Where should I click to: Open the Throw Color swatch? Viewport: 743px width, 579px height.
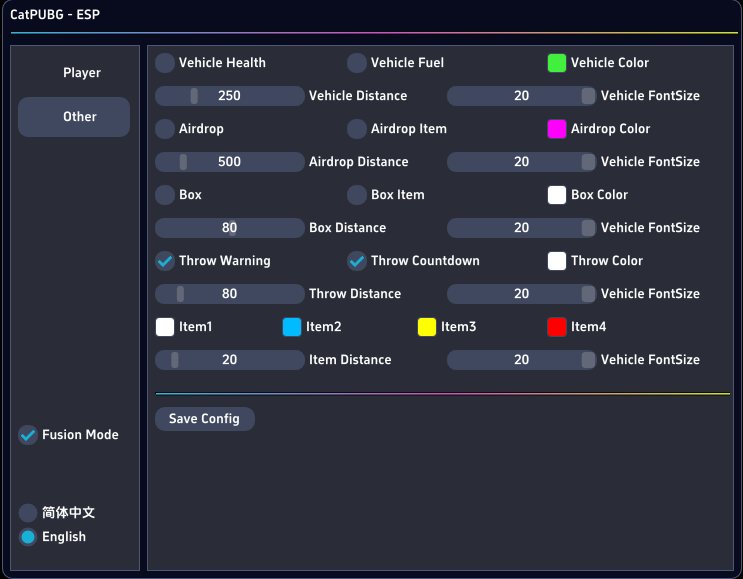tap(557, 261)
